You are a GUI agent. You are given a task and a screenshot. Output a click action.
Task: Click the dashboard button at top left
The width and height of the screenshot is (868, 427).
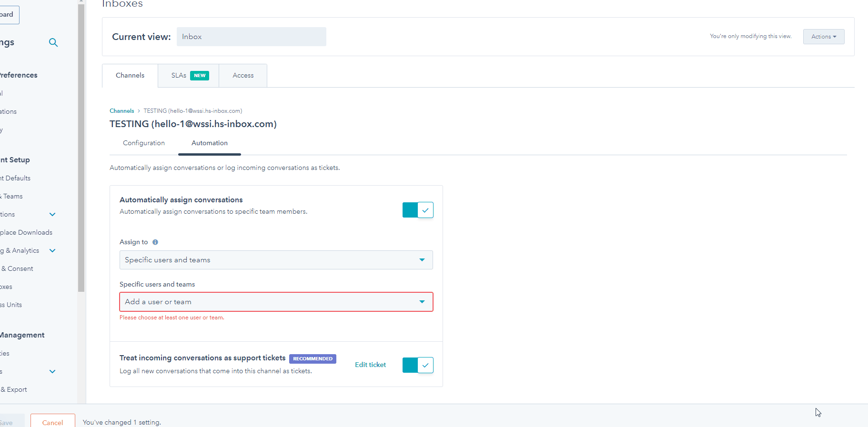coord(9,15)
